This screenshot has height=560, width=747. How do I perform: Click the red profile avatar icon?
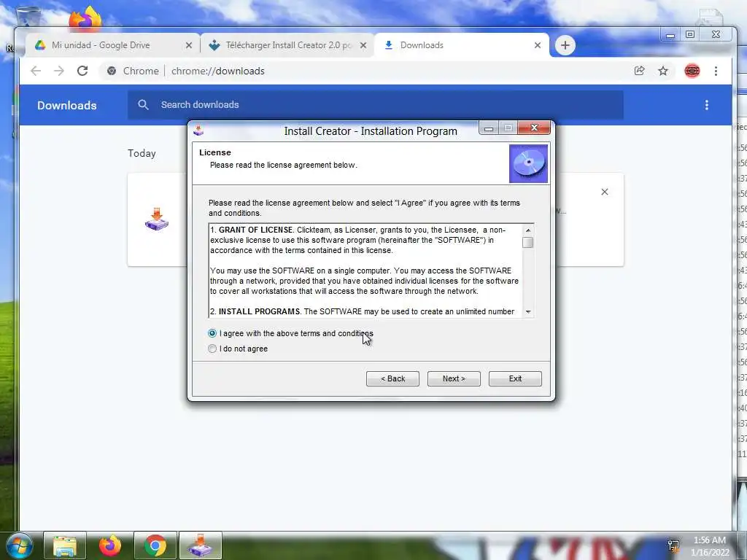[692, 71]
